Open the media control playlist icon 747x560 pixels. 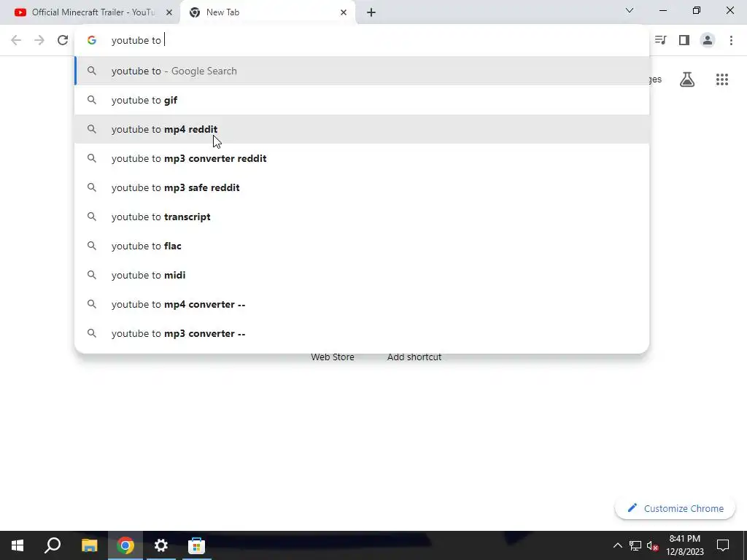660,40
